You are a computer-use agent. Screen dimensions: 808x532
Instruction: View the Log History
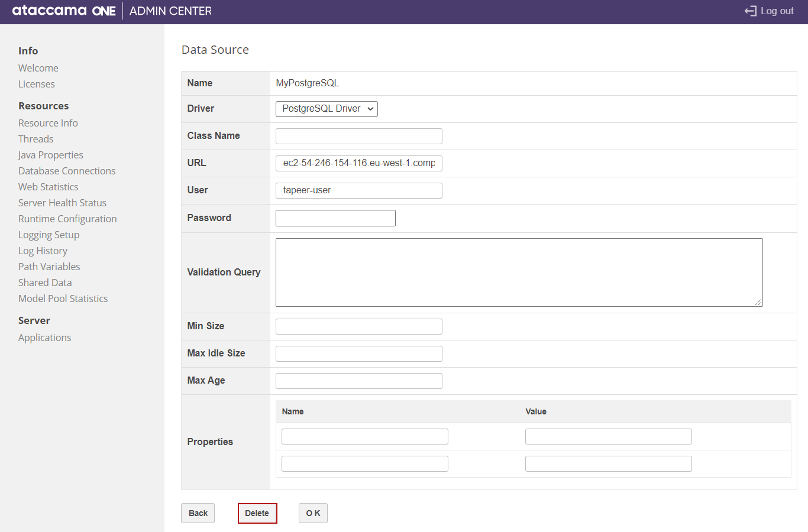click(43, 251)
